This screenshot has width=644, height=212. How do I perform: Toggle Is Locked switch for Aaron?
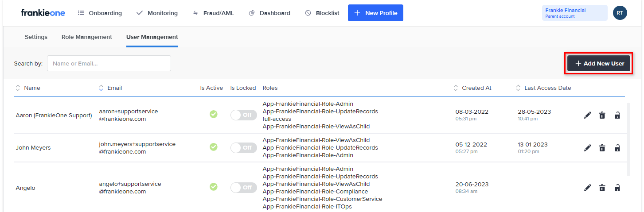click(243, 115)
